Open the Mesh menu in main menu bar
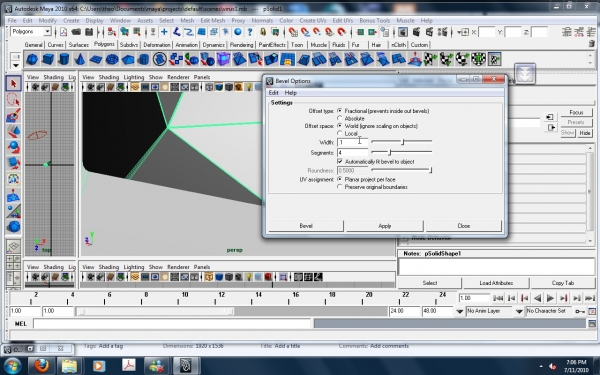 [x=187, y=20]
